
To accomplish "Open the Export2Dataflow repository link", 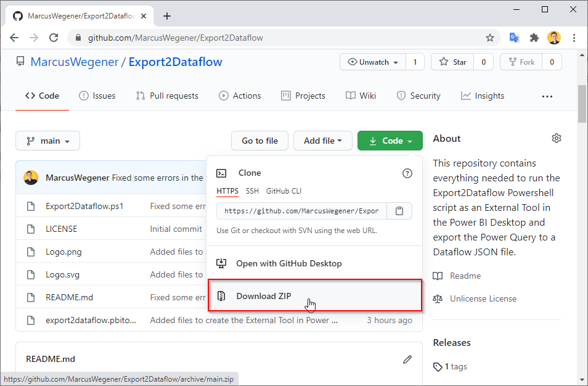I will [176, 62].
